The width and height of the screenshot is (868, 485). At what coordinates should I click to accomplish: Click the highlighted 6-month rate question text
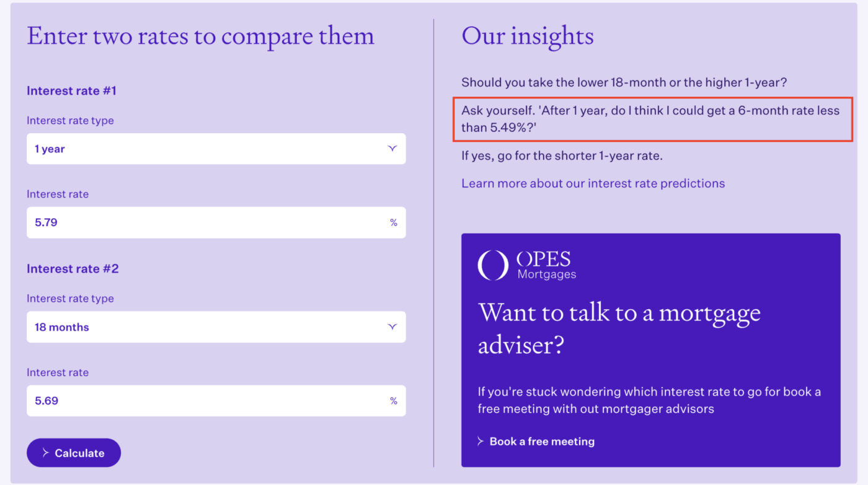coord(650,119)
